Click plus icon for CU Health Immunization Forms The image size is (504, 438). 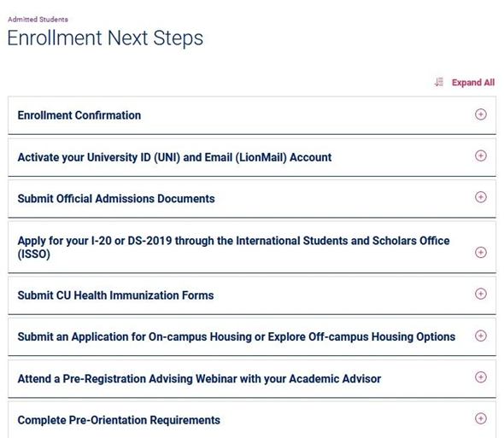pos(481,294)
